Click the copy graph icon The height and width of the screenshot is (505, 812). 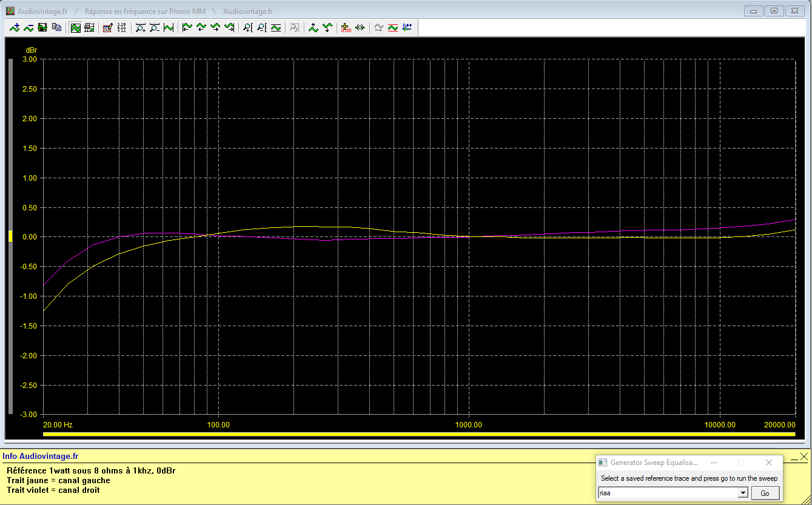coord(56,27)
